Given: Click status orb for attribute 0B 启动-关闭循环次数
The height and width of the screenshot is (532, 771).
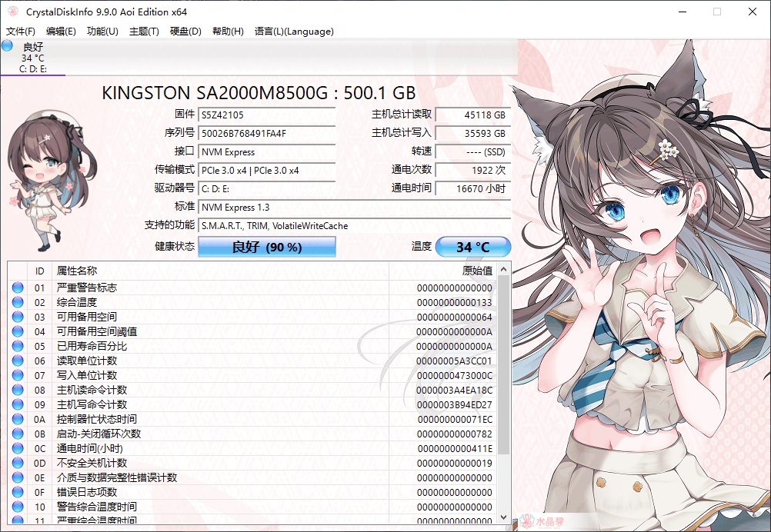Looking at the screenshot, I should tap(18, 434).
